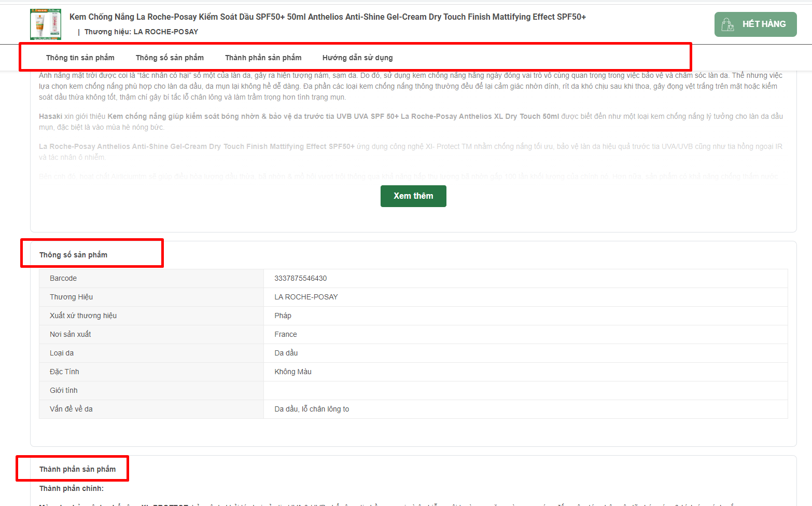
Task: Open the Thông số sản phẩm tab
Action: [x=170, y=58]
